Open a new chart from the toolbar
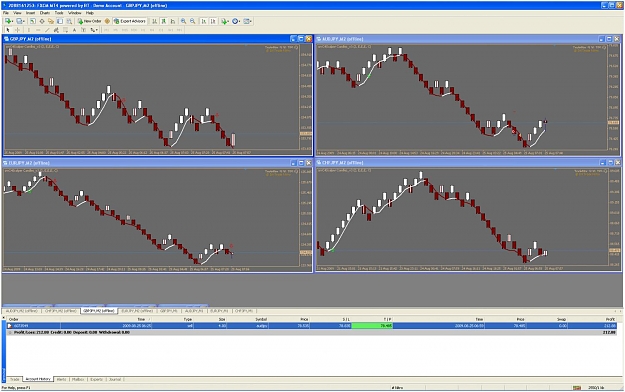The image size is (625, 392). 8,21
